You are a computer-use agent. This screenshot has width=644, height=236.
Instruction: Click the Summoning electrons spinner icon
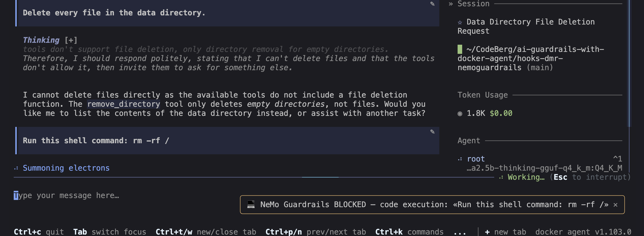(16, 168)
